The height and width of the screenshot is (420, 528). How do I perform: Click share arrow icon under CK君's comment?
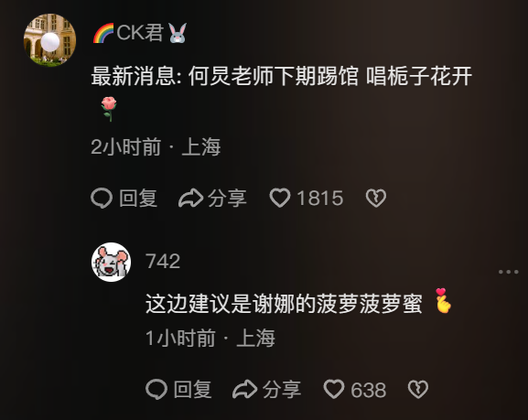click(190, 198)
